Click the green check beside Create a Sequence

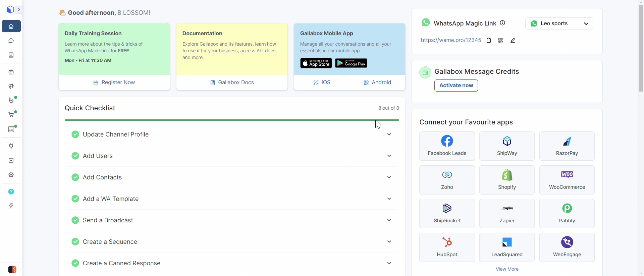point(75,242)
